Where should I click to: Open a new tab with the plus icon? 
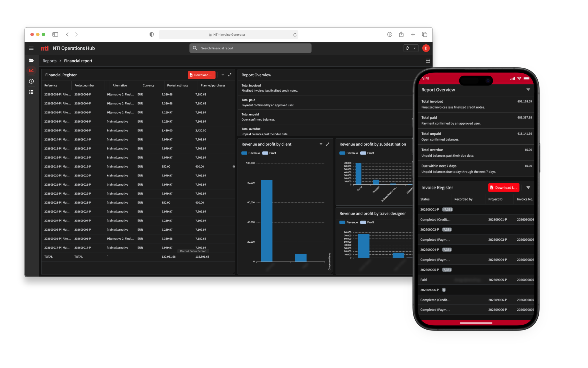(413, 34)
